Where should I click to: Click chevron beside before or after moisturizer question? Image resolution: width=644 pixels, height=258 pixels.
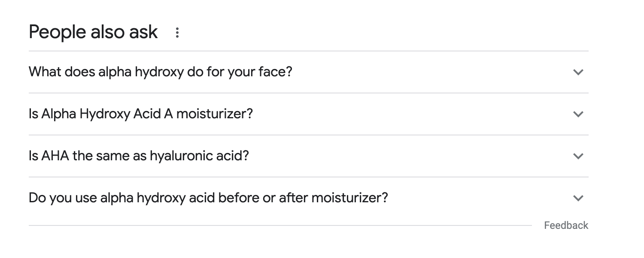point(578,198)
